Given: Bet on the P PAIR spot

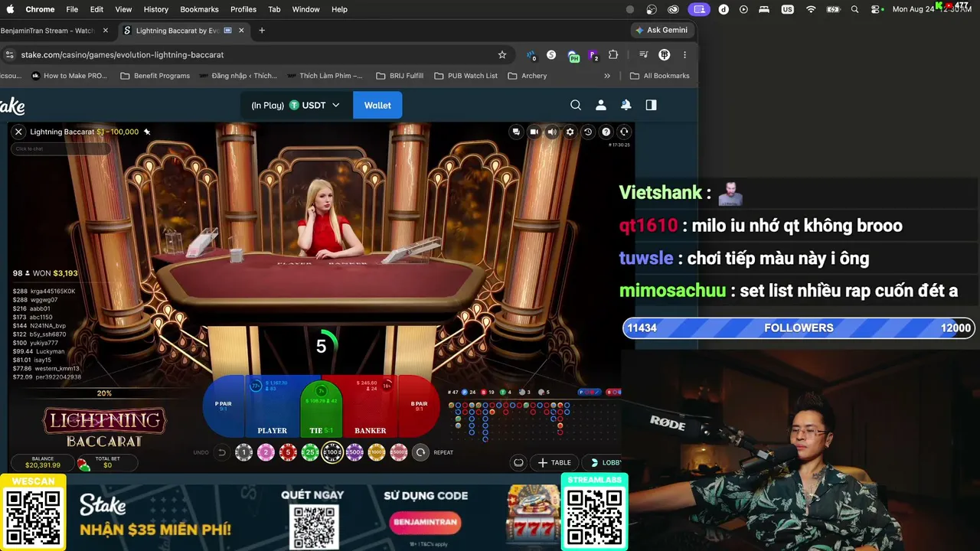Looking at the screenshot, I should (x=224, y=406).
